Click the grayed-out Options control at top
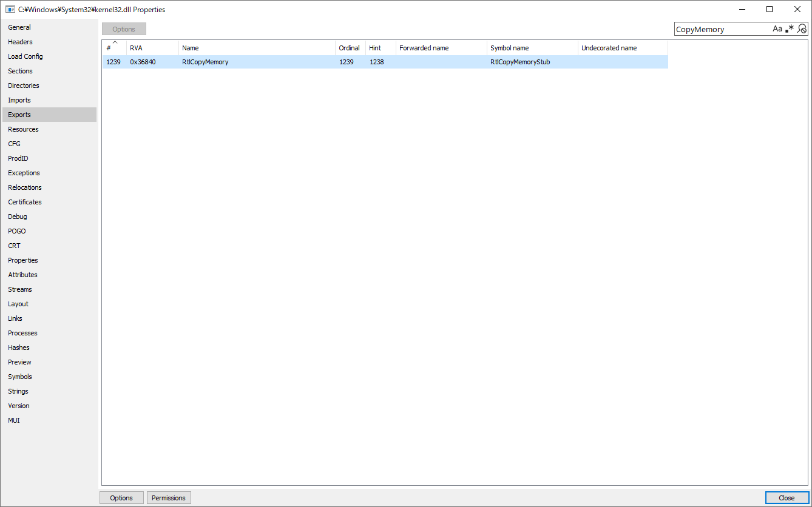Screen dimensions: 812x507 coord(123,29)
